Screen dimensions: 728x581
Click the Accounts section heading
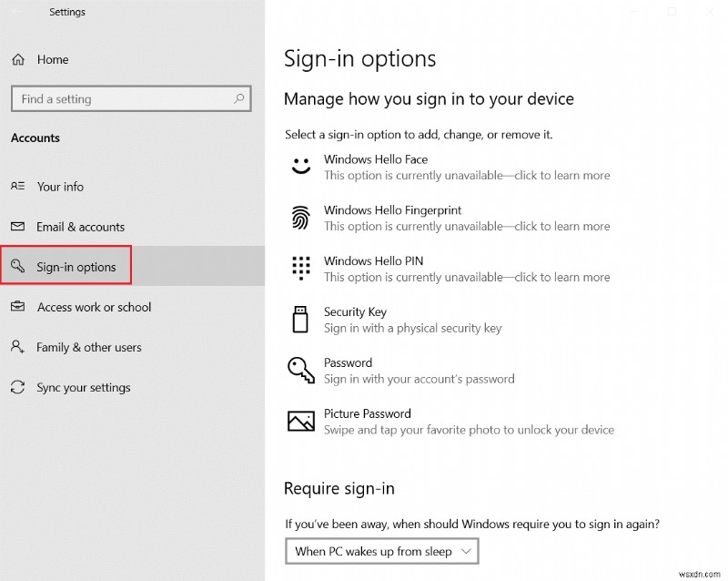(x=35, y=138)
